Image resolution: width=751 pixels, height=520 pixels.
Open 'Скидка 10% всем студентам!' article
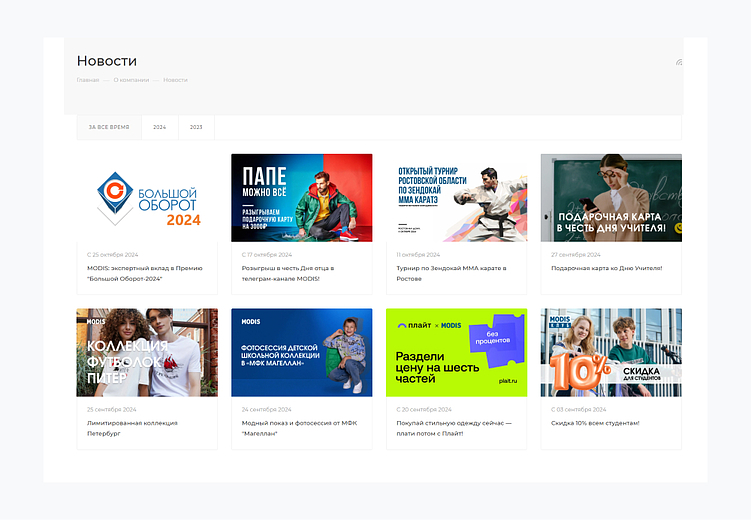coord(595,423)
